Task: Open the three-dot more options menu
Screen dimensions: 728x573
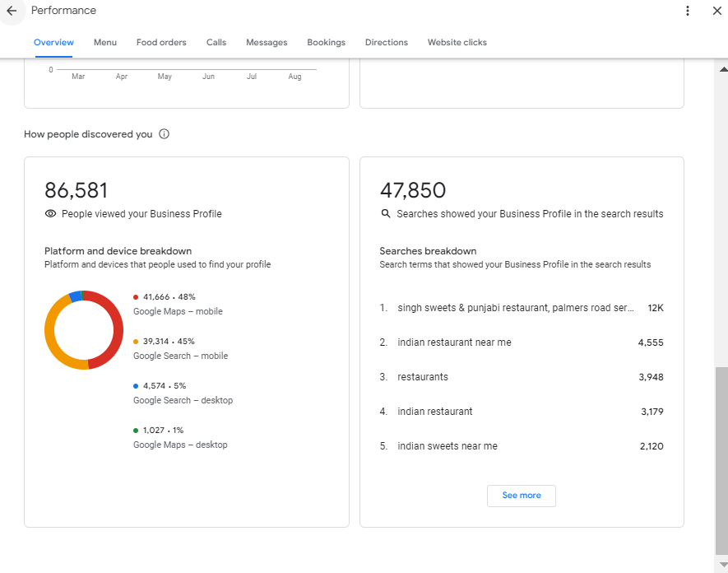Action: [x=688, y=11]
